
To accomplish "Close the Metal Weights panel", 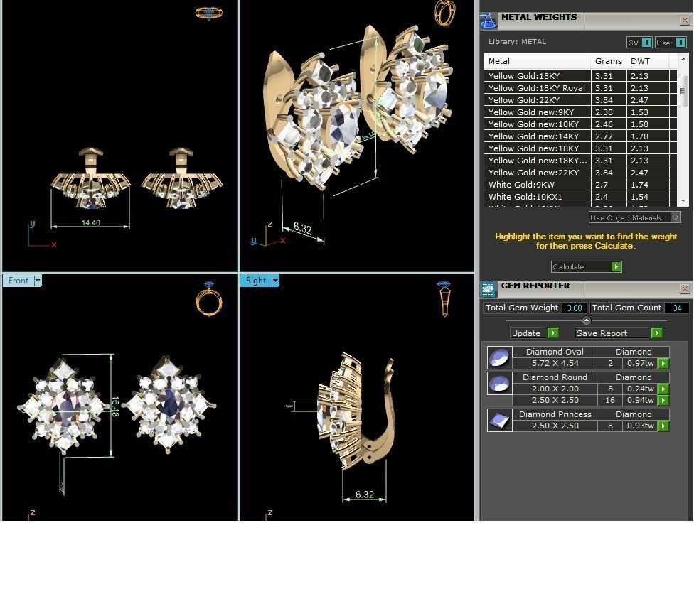I will tap(685, 21).
